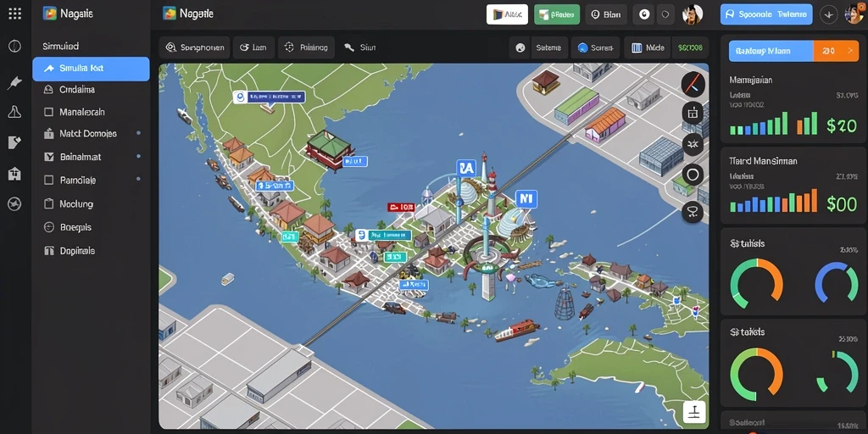Click the download arrow icon in the top bar
The width and height of the screenshot is (868, 434).
tap(829, 15)
